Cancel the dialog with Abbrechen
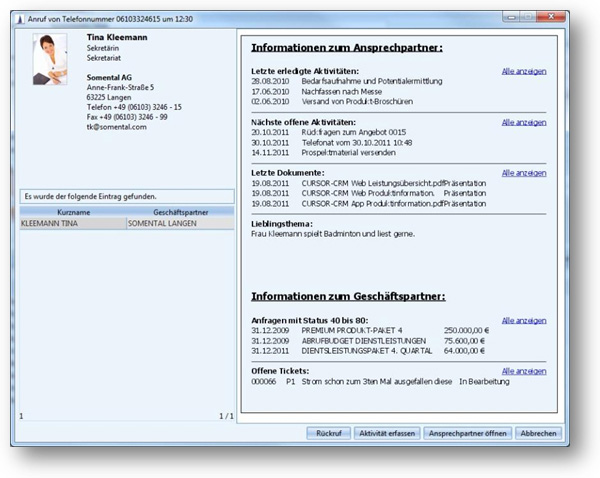This screenshot has height=478, width=600. 538,433
